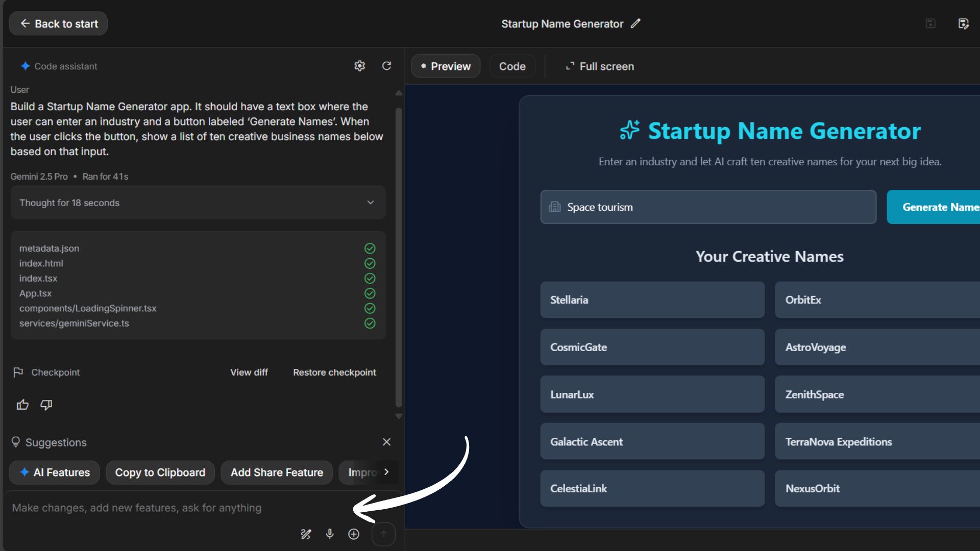Click the thumbs up feedback icon

click(22, 405)
